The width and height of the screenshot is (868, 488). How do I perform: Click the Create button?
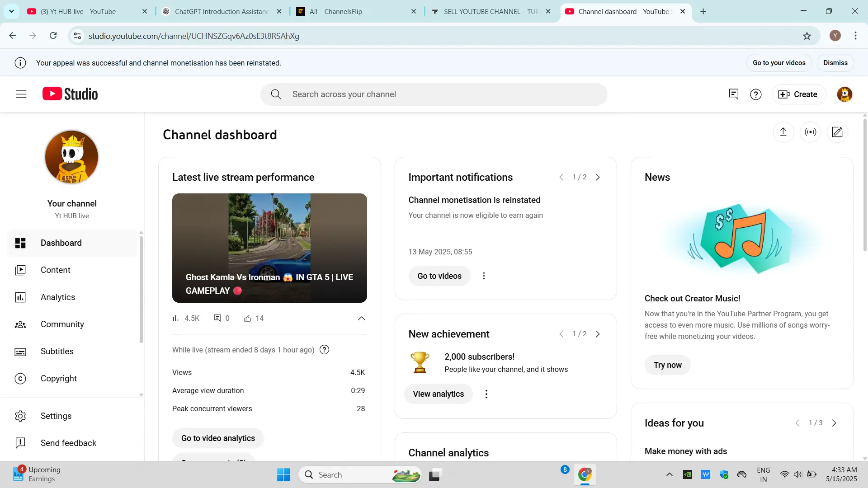(798, 94)
